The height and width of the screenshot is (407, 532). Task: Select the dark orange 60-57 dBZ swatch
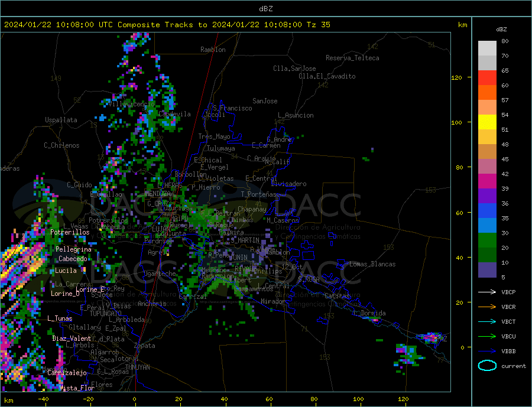coord(487,92)
